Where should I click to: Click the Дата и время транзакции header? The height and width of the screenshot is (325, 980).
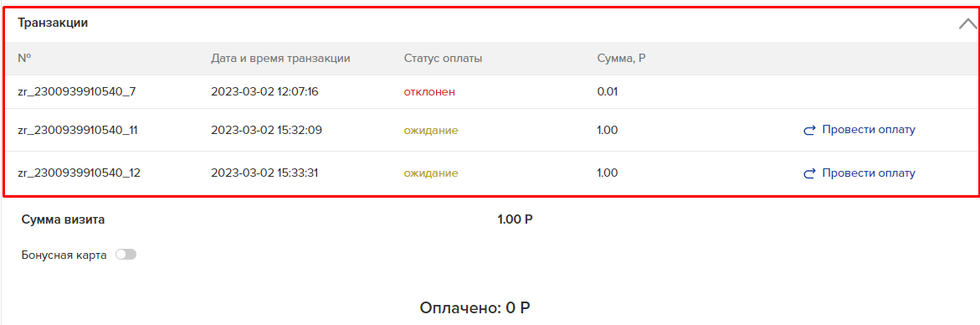tap(280, 59)
